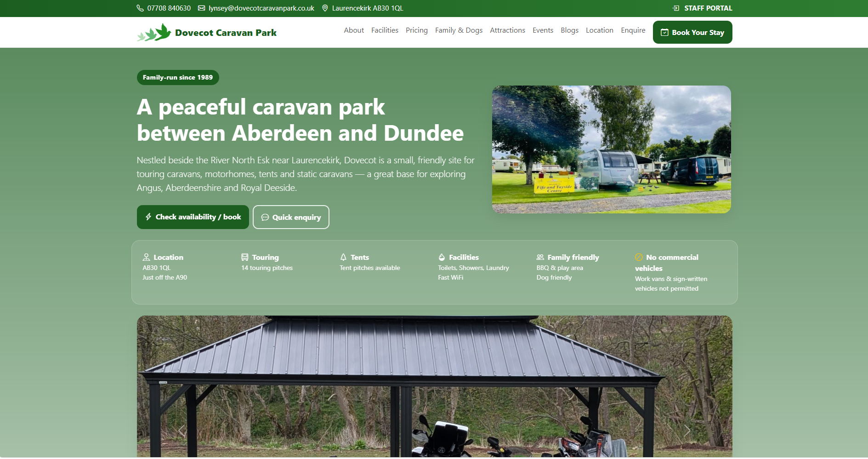Click the Family-run since 1989 badge
Image resolution: width=868 pixels, height=459 pixels.
pos(178,77)
